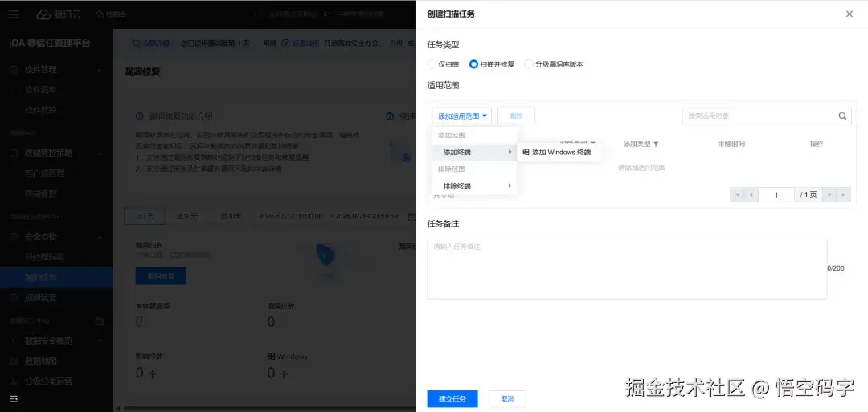Click the page number input box
This screenshot has width=868, height=412.
[x=776, y=194]
